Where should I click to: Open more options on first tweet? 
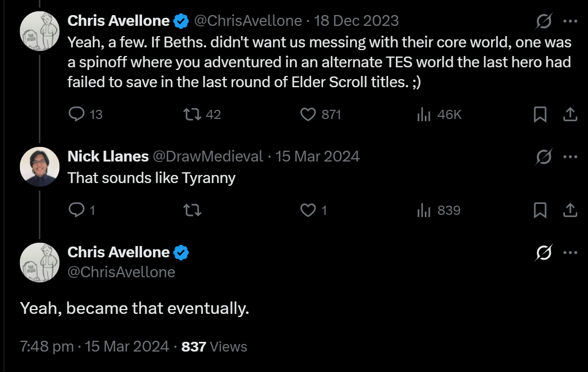click(x=570, y=21)
